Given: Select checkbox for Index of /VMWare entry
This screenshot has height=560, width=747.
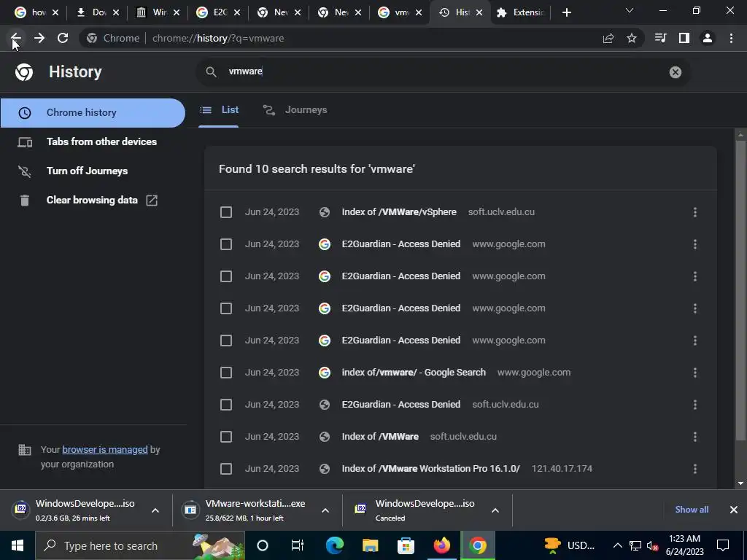Looking at the screenshot, I should pyautogui.click(x=226, y=437).
